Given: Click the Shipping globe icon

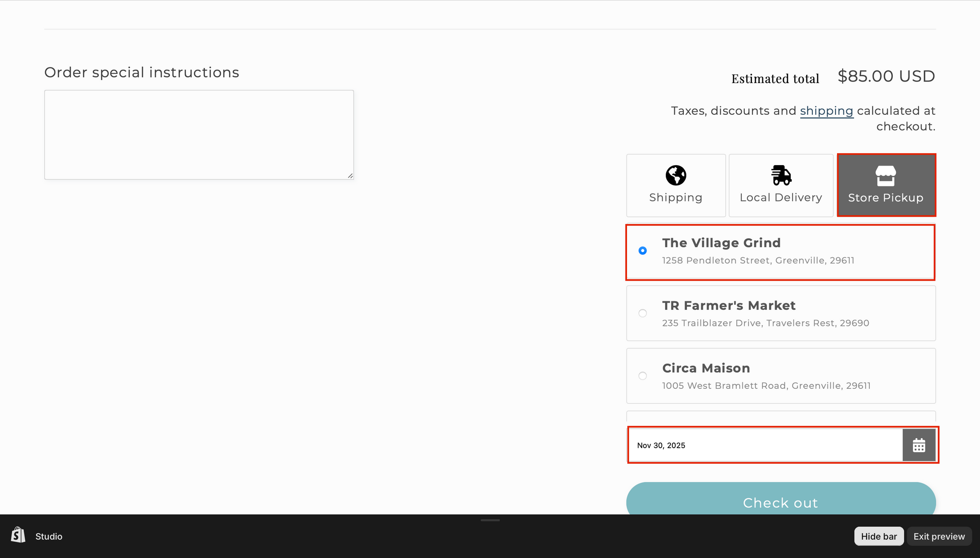Looking at the screenshot, I should click(675, 175).
